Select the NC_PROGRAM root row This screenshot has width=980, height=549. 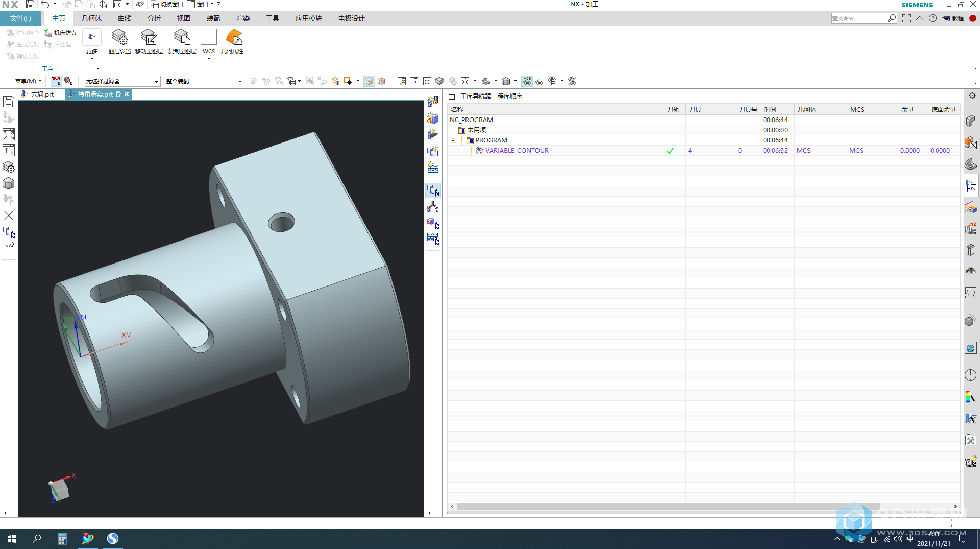(471, 120)
